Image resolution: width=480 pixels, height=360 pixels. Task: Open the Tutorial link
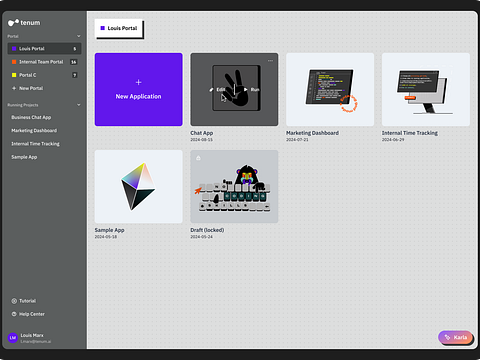tap(27, 301)
